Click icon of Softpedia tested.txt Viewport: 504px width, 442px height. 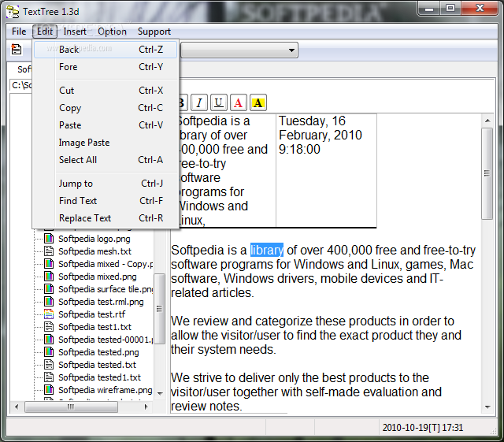[49, 365]
